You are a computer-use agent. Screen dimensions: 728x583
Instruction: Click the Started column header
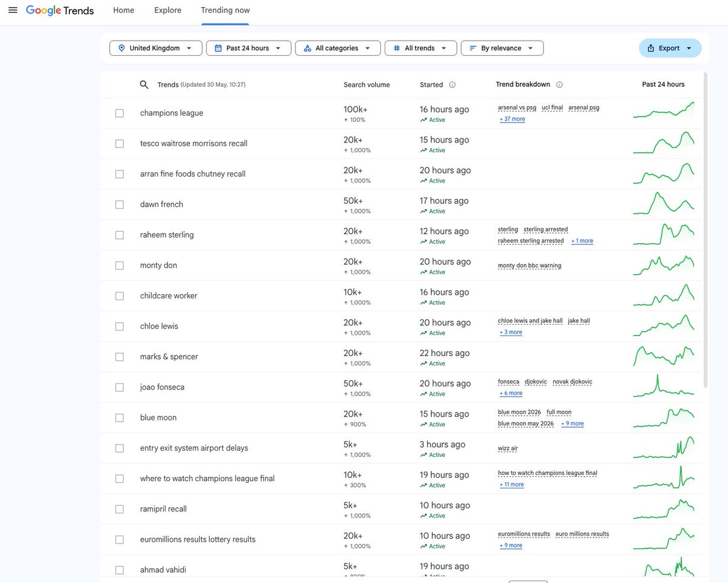click(431, 85)
